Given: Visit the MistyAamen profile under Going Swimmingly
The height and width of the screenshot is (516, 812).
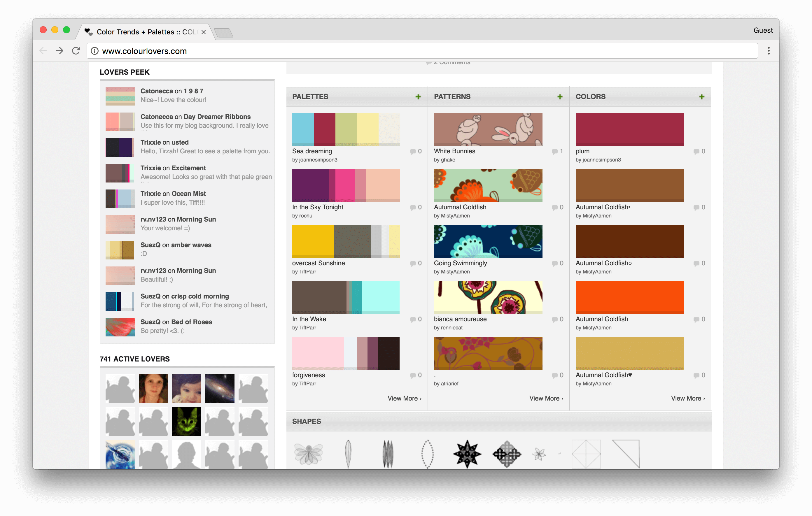Looking at the screenshot, I should pos(455,272).
